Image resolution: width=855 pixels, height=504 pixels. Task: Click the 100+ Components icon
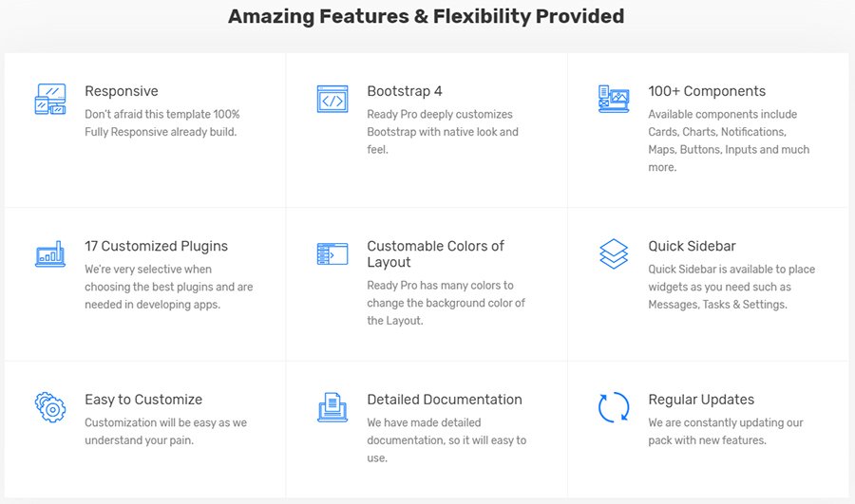[614, 99]
